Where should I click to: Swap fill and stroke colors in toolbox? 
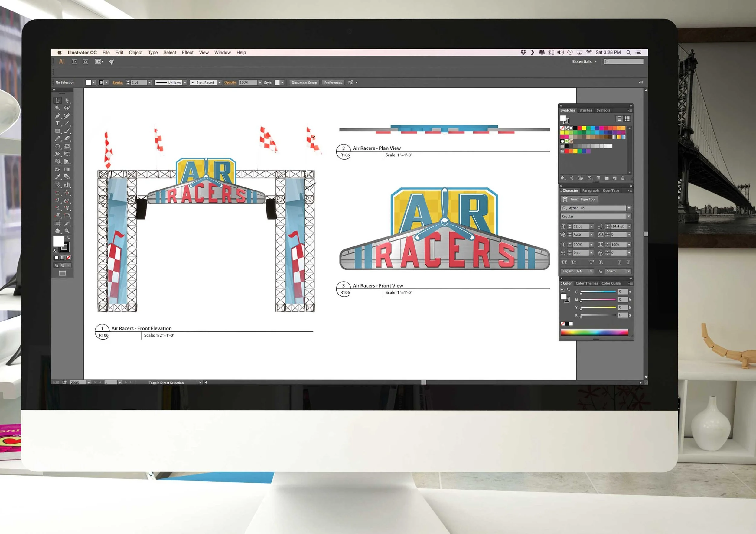pyautogui.click(x=68, y=238)
